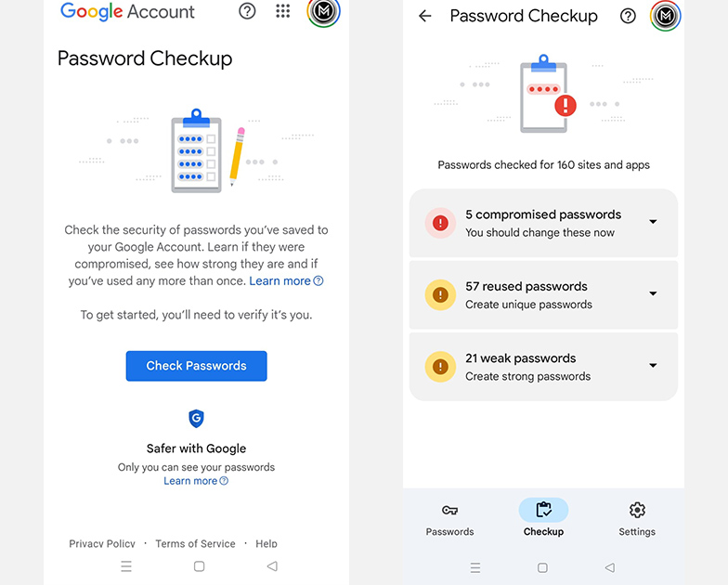The width and height of the screenshot is (728, 585).
Task: Expand the 5 compromised passwords section
Action: point(653,222)
